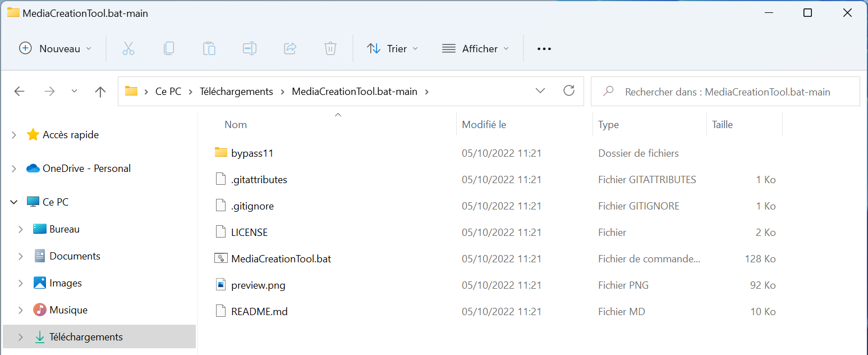Expand the Bureau tree node
This screenshot has width=868, height=355.
[x=21, y=229]
